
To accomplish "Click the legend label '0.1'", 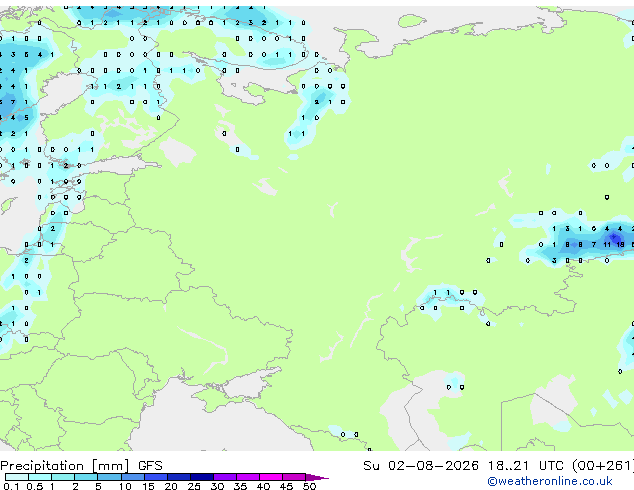I will point(11,486).
